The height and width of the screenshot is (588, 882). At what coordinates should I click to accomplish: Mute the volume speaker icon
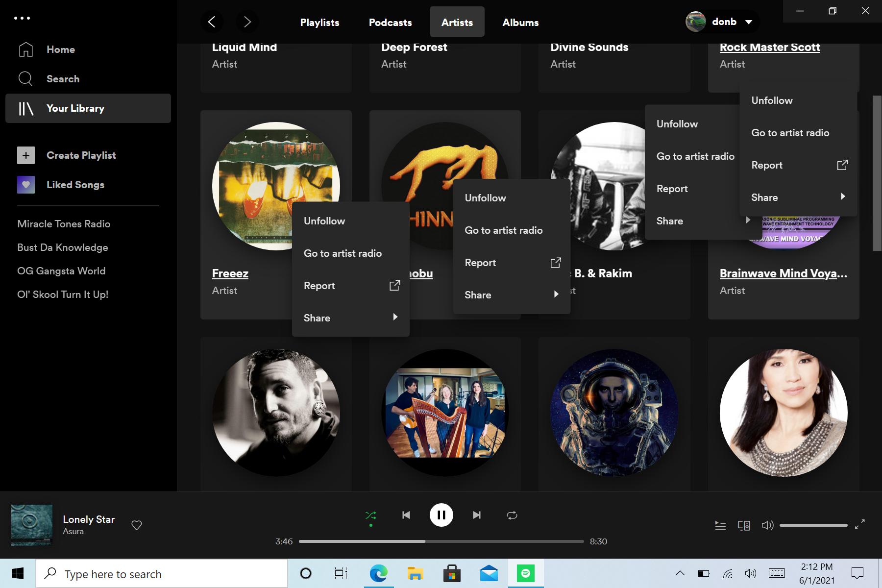tap(767, 525)
